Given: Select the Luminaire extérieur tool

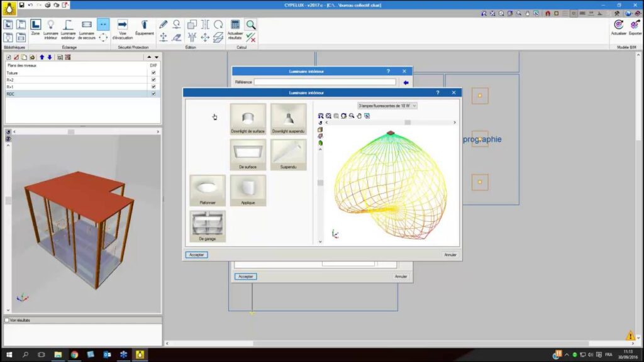Looking at the screenshot, I should 68,28.
